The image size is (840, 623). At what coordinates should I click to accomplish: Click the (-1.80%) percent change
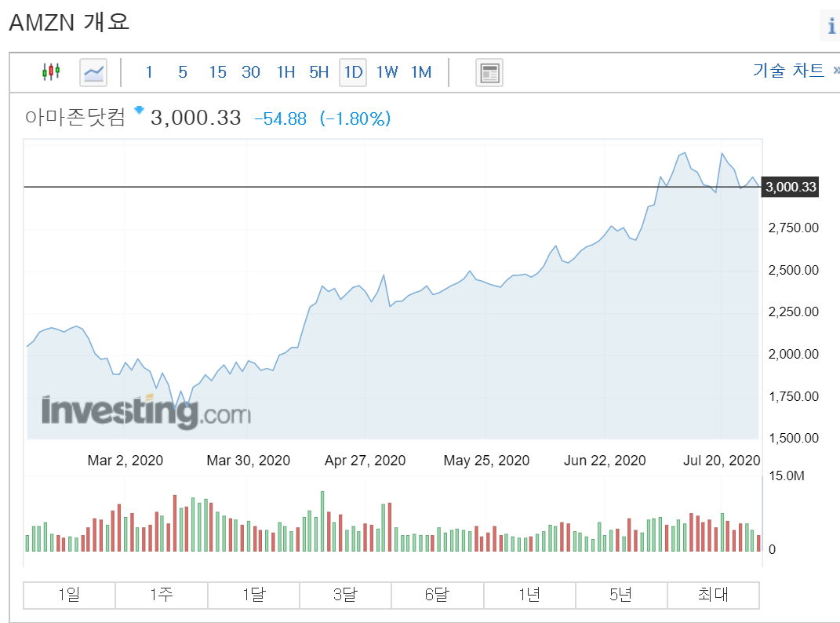(x=355, y=118)
